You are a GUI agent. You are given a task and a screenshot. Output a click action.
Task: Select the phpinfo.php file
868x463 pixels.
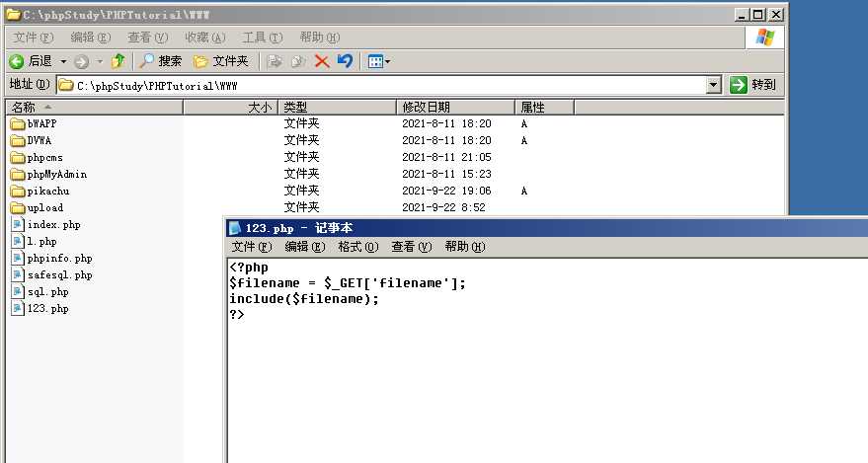pyautogui.click(x=59, y=259)
